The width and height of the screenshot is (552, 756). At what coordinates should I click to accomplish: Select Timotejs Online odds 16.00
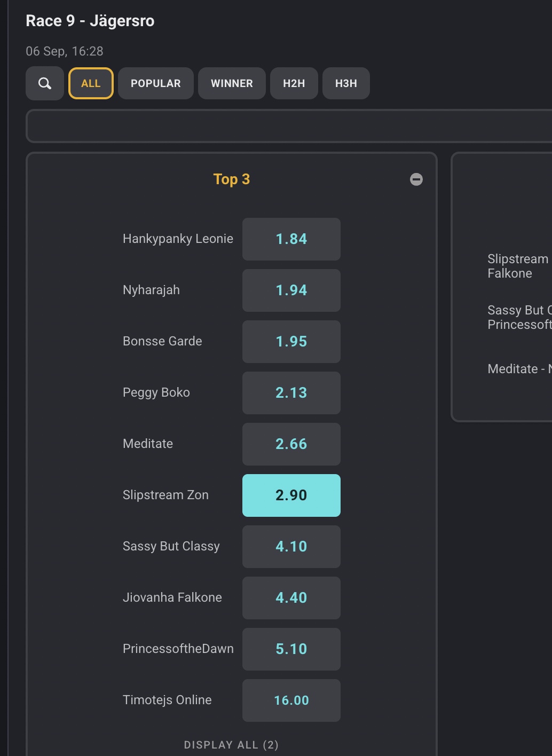click(291, 700)
